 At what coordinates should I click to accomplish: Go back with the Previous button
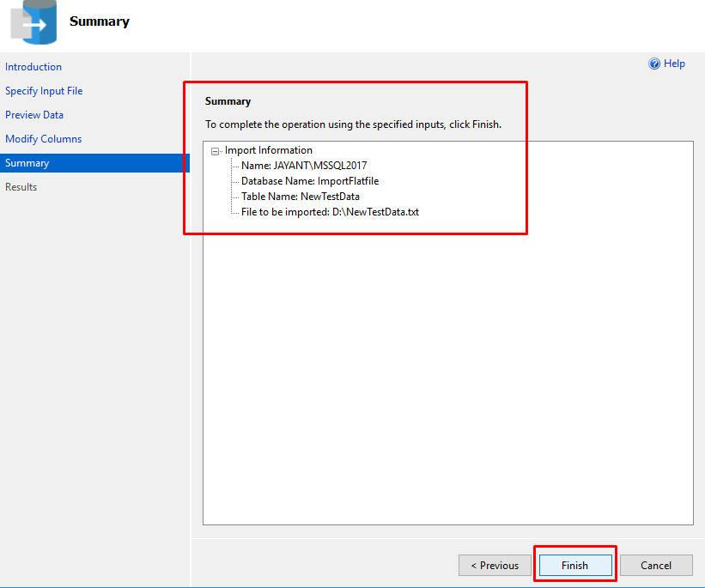click(495, 565)
